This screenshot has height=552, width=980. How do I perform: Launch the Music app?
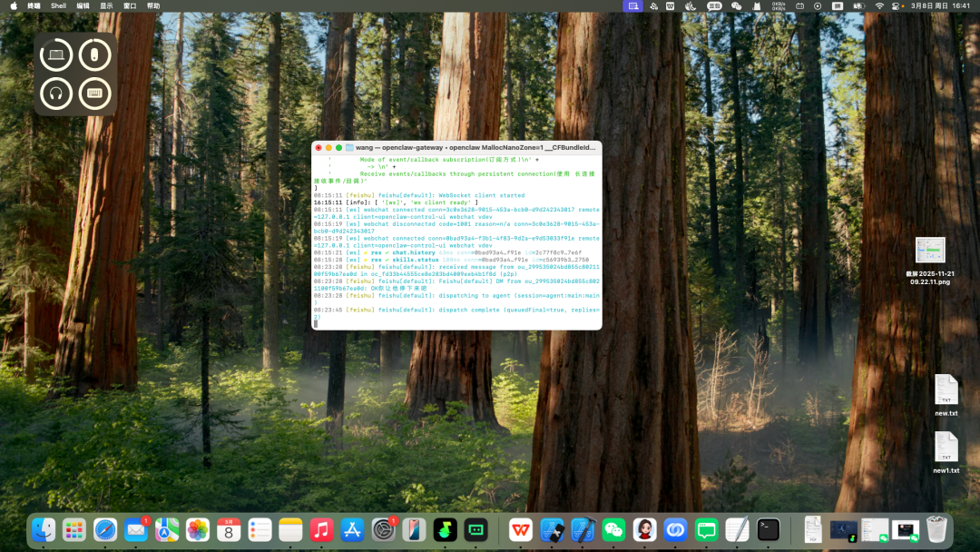[321, 530]
